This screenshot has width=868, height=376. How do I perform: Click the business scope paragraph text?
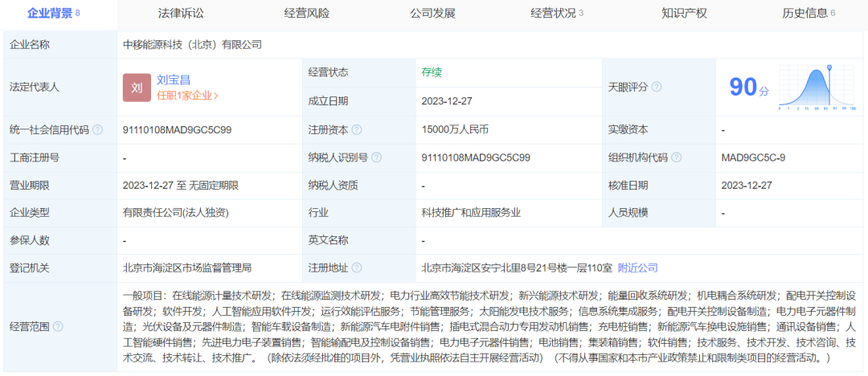coord(489,327)
